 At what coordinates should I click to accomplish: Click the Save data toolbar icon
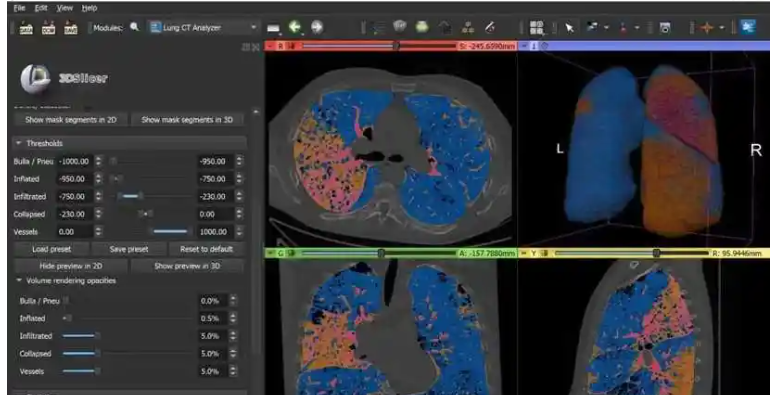(x=71, y=28)
